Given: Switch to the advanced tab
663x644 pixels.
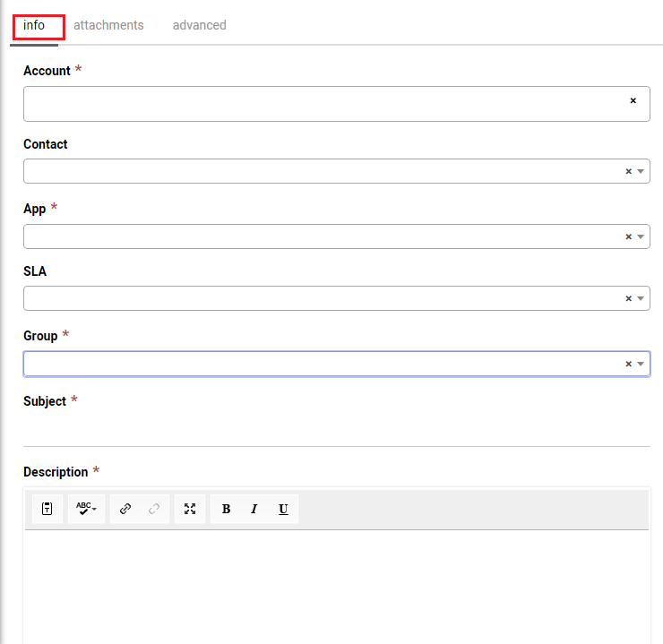Looking at the screenshot, I should (199, 25).
